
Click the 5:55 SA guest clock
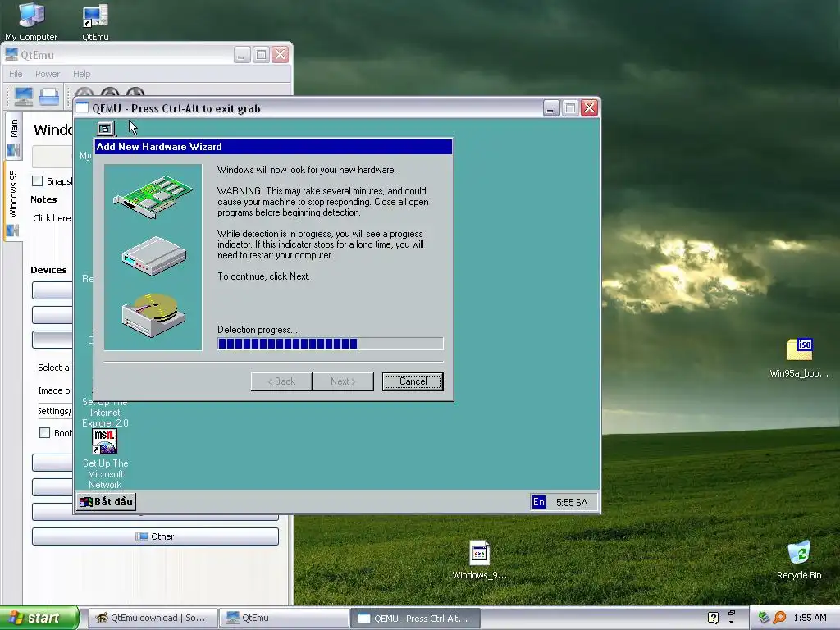click(x=572, y=503)
